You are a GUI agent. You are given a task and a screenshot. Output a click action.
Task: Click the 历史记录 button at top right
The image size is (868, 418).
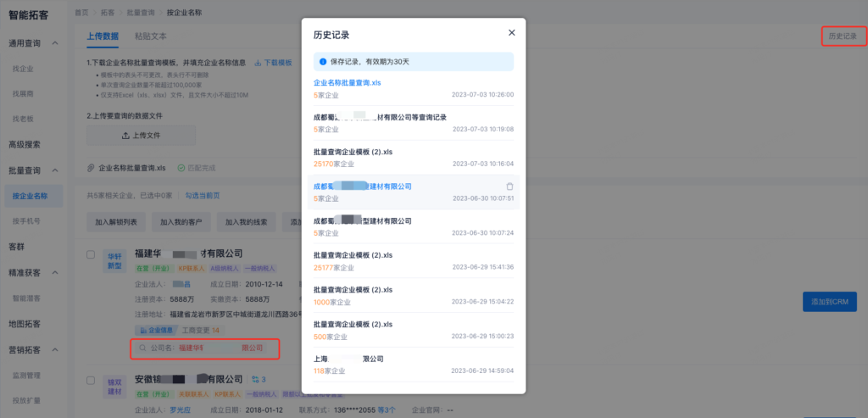[x=842, y=36]
